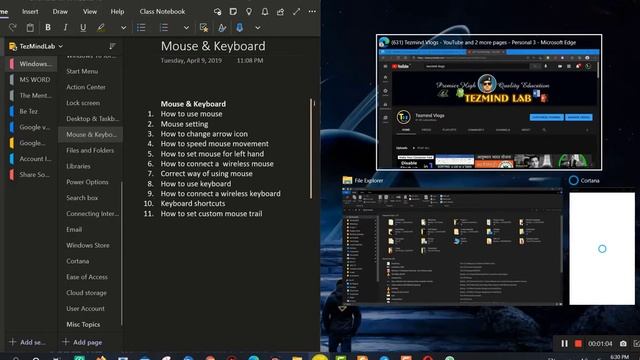
Task: Open the Cortana page in list
Action: tap(90, 261)
